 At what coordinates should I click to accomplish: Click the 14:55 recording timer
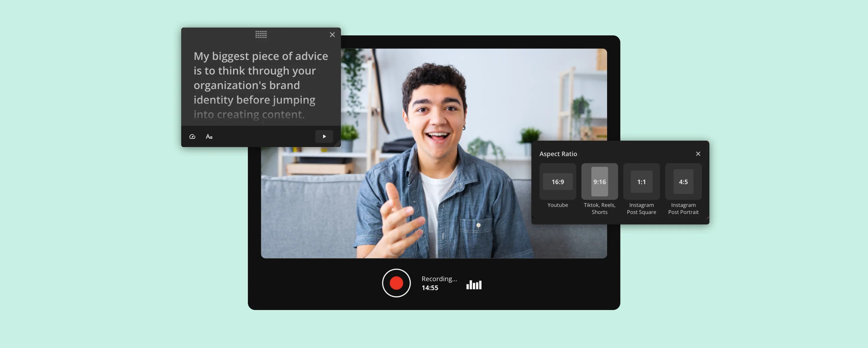(x=430, y=288)
